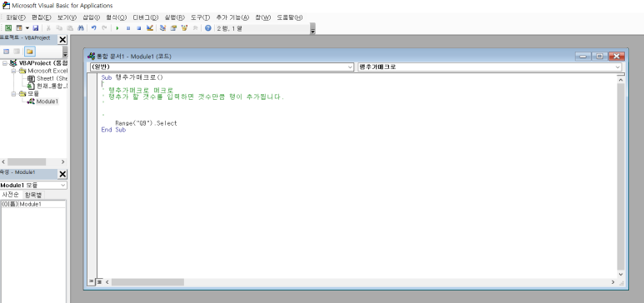Open Project Explorer toolbar icon
Image resolution: width=644 pixels, height=303 pixels.
click(x=162, y=28)
